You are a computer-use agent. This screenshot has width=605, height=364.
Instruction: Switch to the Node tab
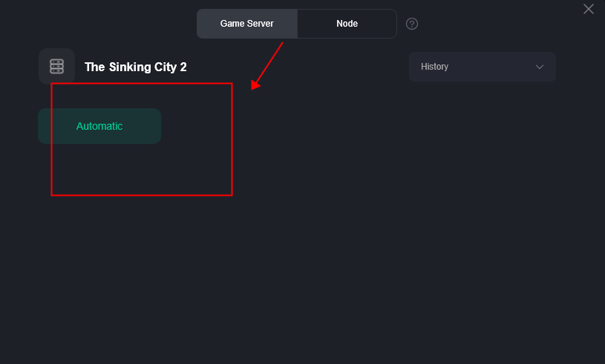click(x=347, y=24)
